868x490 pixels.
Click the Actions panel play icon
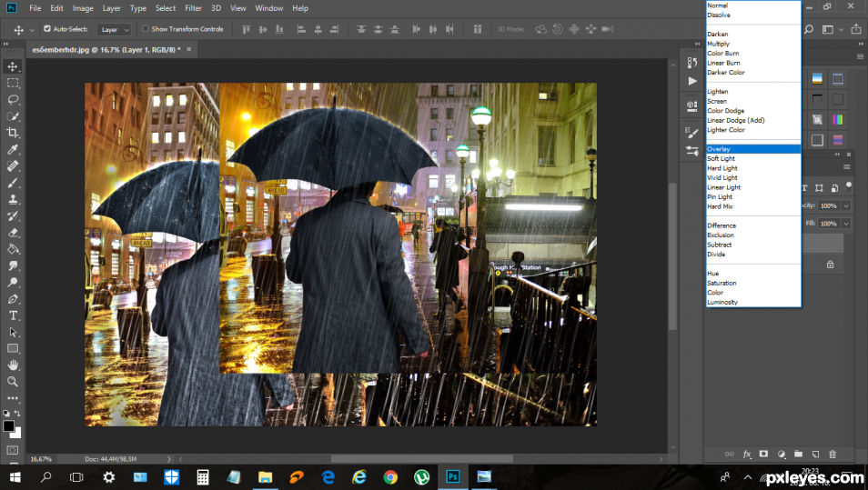(692, 81)
